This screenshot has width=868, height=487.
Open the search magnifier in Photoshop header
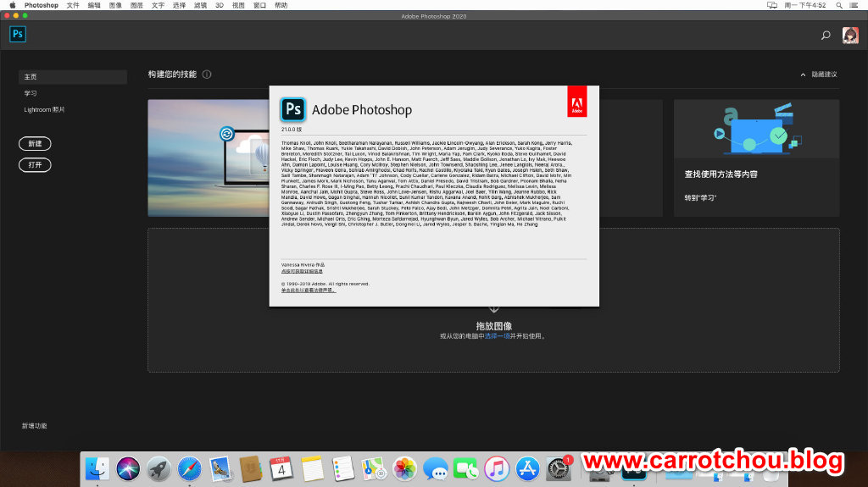coord(826,35)
